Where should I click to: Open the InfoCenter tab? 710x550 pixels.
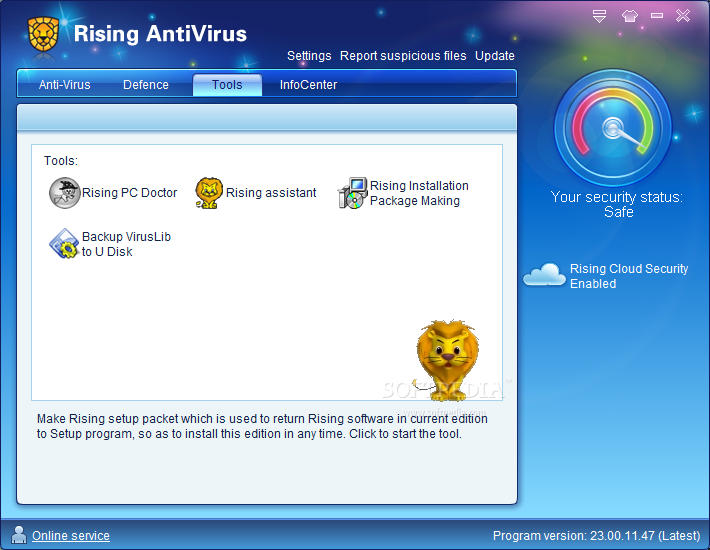pos(308,85)
